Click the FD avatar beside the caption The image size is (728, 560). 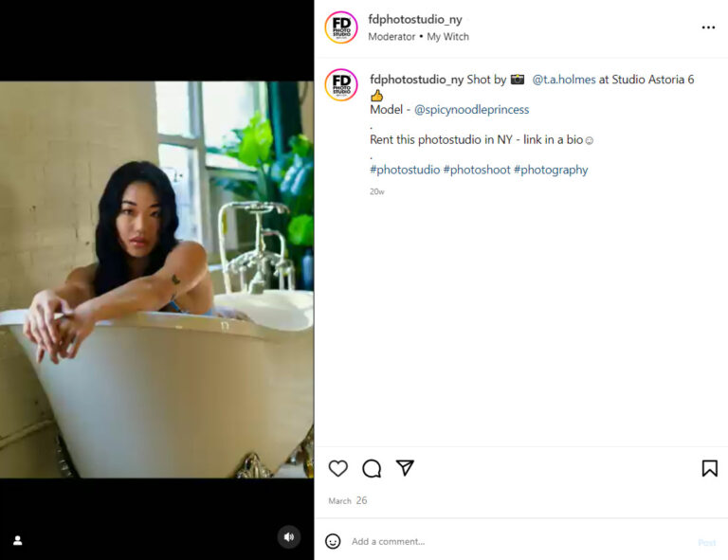tap(341, 85)
